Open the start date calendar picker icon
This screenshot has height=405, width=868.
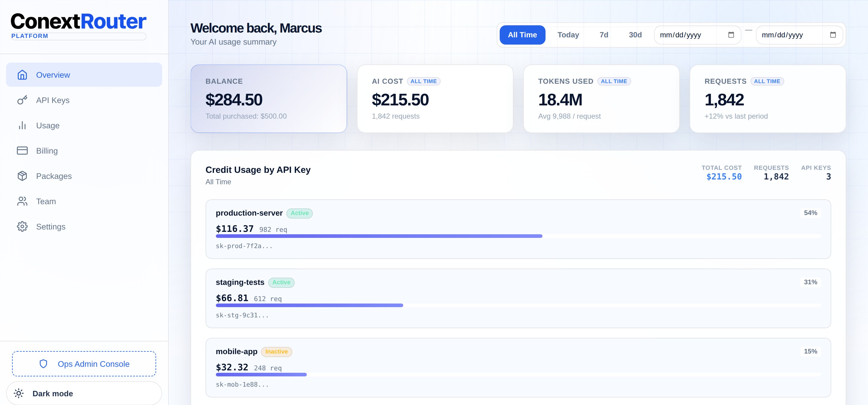coord(731,35)
